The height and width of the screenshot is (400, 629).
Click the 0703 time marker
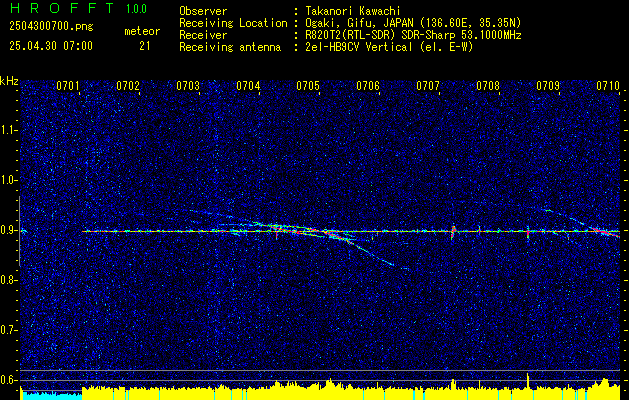tap(188, 85)
